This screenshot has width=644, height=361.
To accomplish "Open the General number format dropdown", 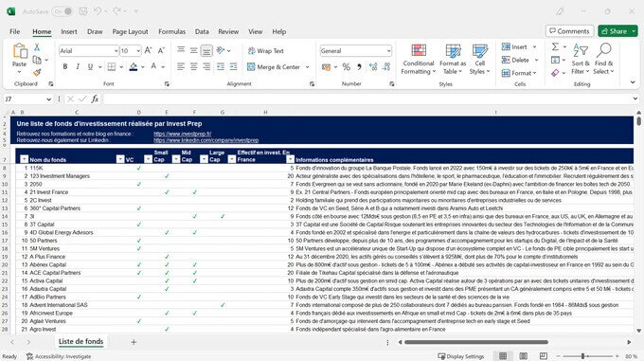I will click(x=388, y=50).
